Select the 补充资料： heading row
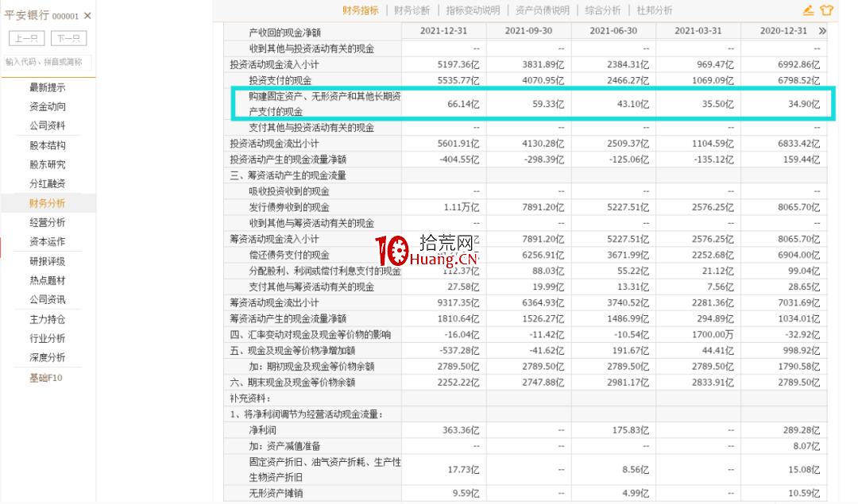The height and width of the screenshot is (504, 858). 250,398
